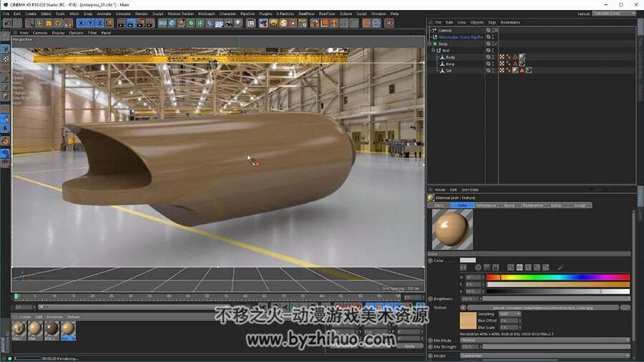The image size is (644, 362).
Task: Collapse the Null object hierarchy
Action: click(433, 51)
